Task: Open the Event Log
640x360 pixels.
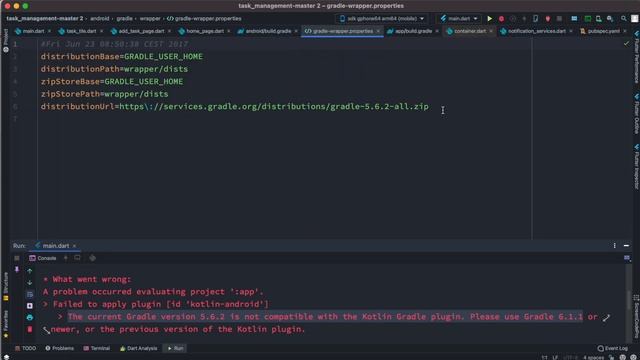Action: click(613, 348)
